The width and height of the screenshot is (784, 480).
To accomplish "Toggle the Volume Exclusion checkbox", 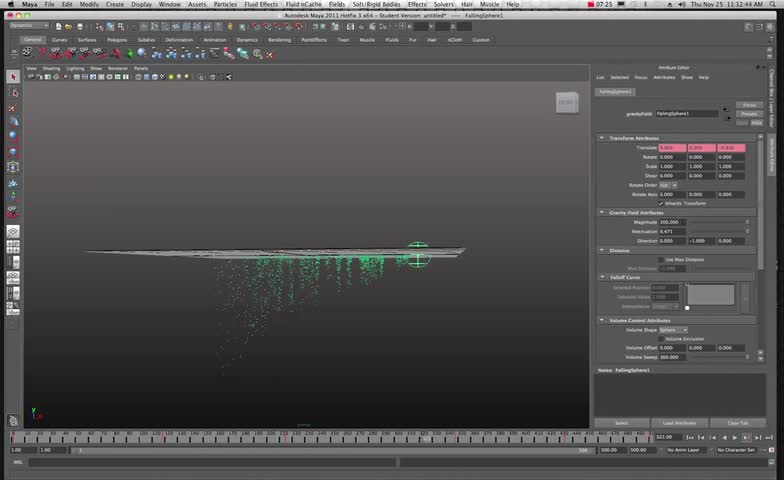I will [x=661, y=338].
